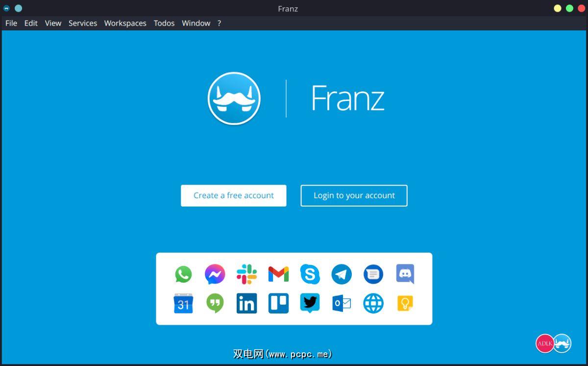This screenshot has height=366, width=588.
Task: Click the Outlook mail icon
Action: [x=342, y=304]
